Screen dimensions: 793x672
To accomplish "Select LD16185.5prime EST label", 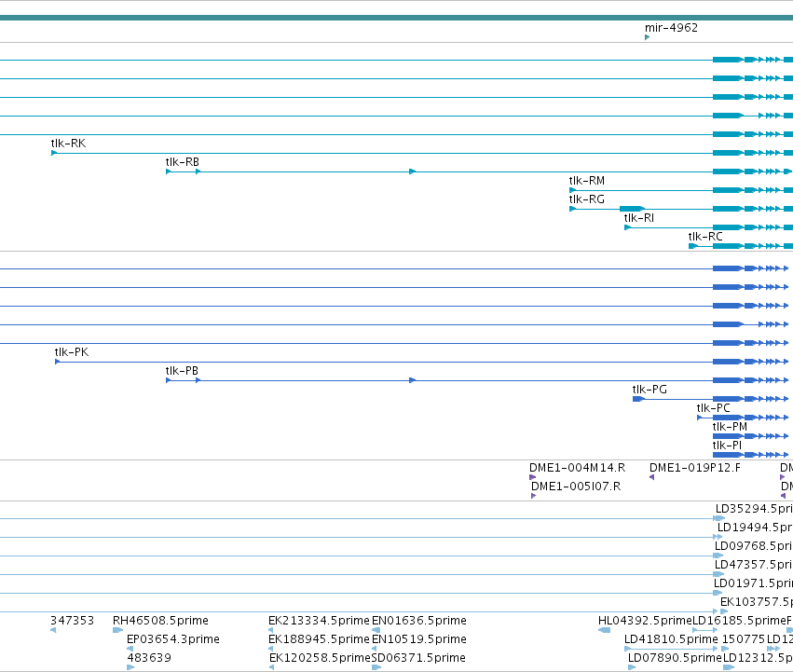I will tap(739, 621).
